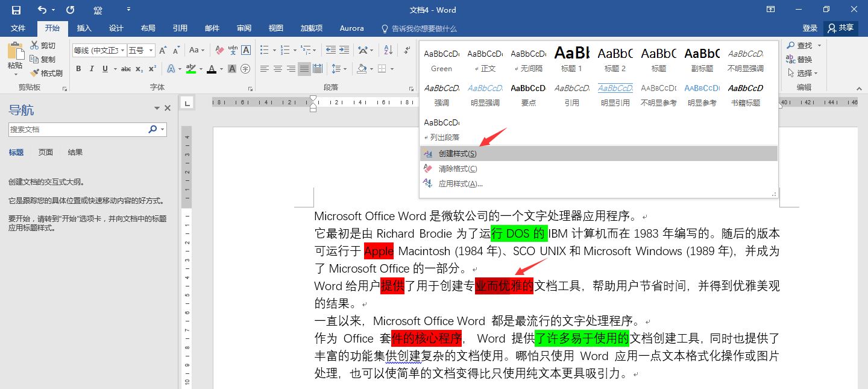Decrease paragraph indent

click(x=330, y=50)
